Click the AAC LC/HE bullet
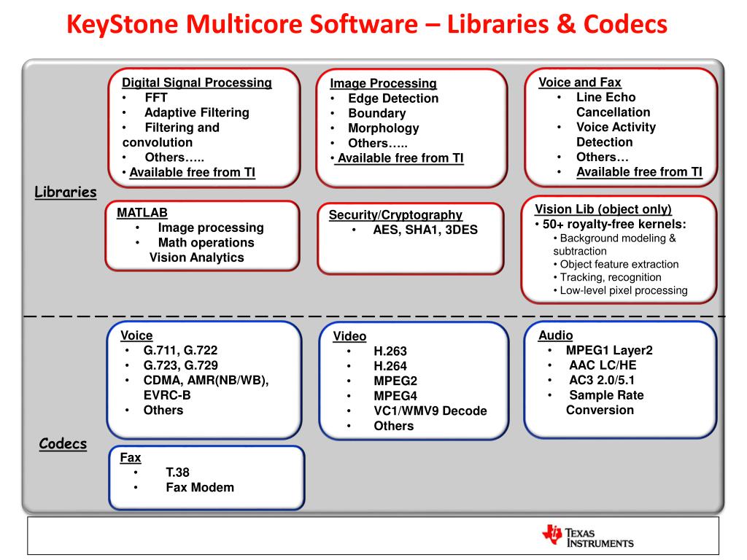 tap(603, 365)
